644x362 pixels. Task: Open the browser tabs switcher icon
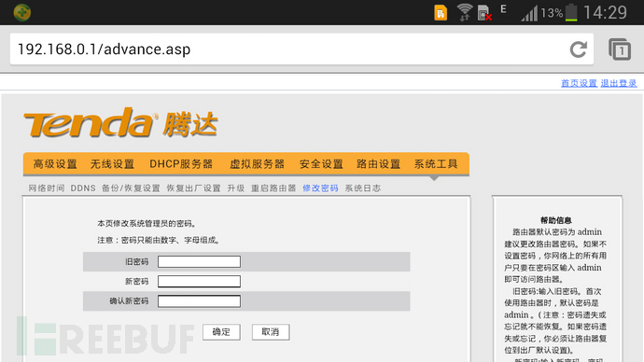[620, 49]
